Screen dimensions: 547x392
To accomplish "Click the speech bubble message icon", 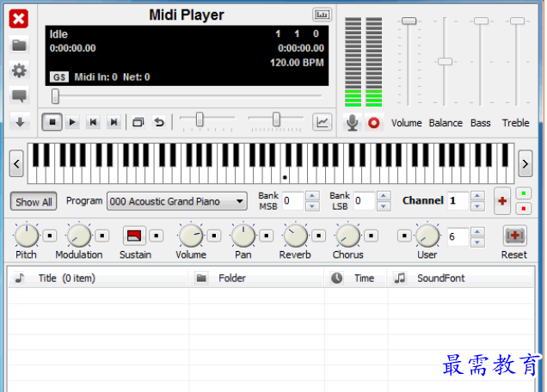I will 19,96.
